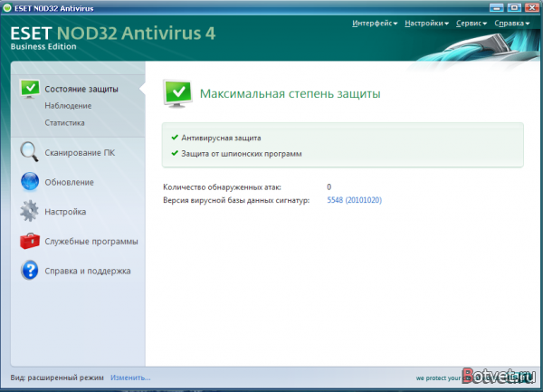Image resolution: width=543 pixels, height=392 pixels.
Task: Click Максимальная степень защиты heading
Action: coord(291,93)
